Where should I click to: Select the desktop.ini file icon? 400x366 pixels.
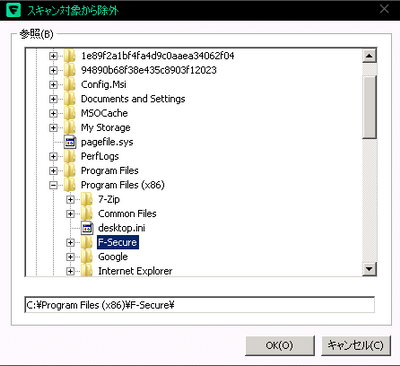(x=87, y=228)
